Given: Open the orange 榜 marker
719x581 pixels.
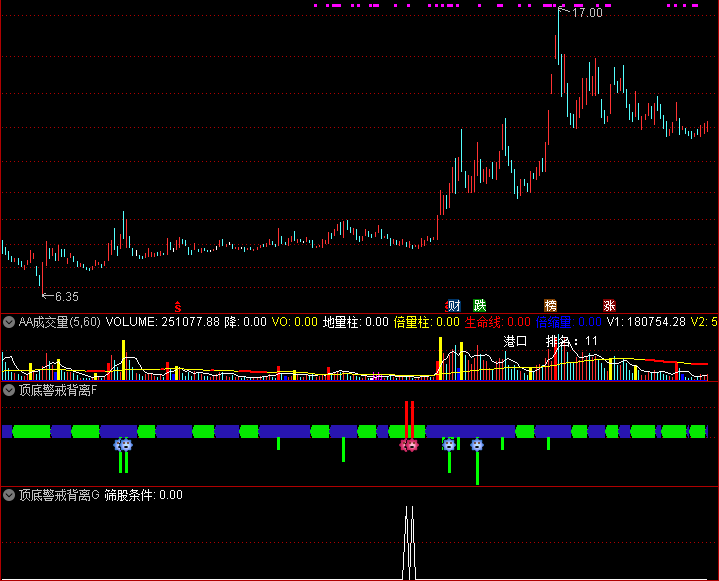Looking at the screenshot, I should pyautogui.click(x=550, y=305).
